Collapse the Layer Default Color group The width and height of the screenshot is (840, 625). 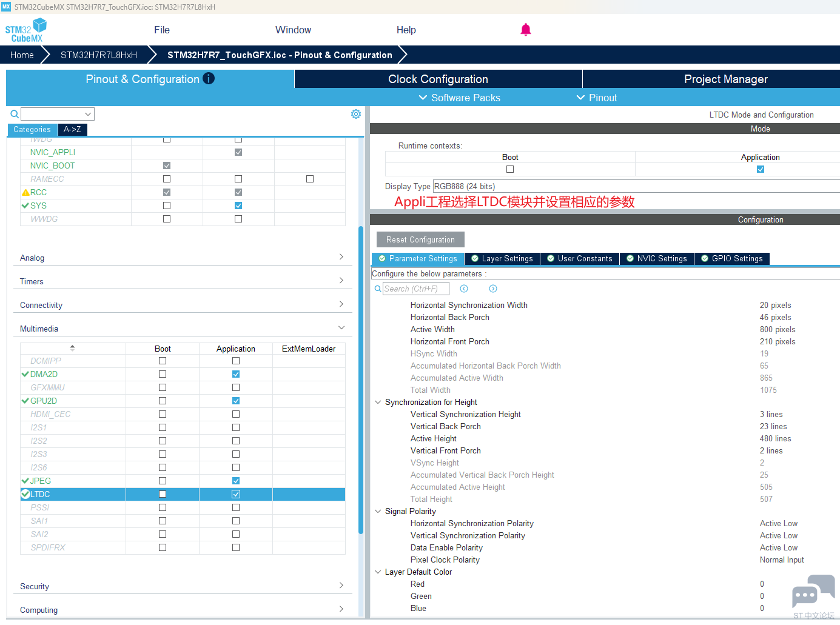click(x=378, y=572)
